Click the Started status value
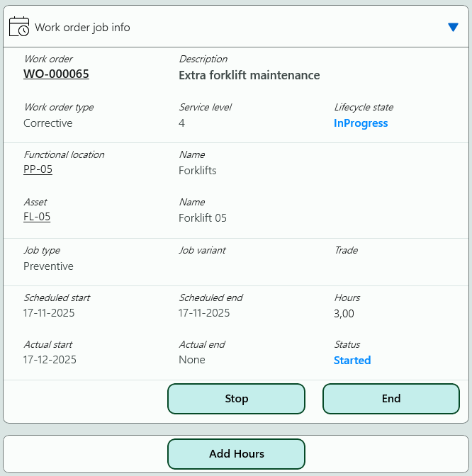This screenshot has height=476, width=472. point(352,361)
